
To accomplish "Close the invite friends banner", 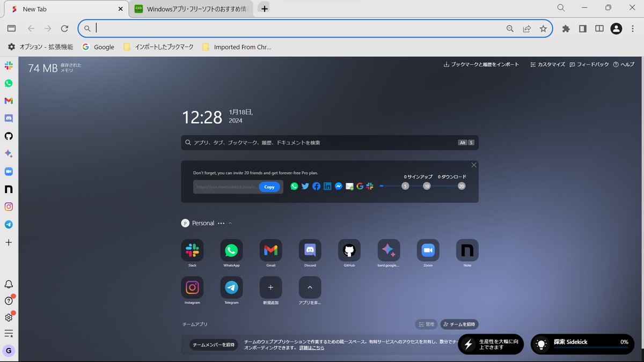I will [x=474, y=165].
